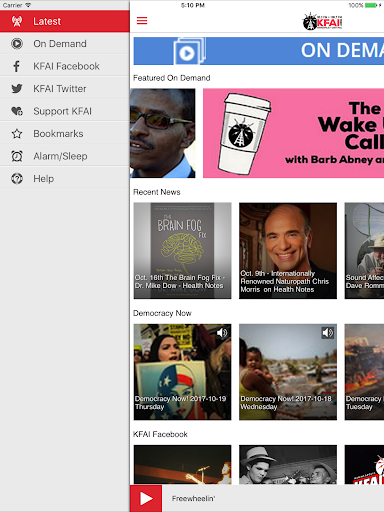Click the 5:10 PM clock in status bar
Viewport: 384px width, 512px height.
[x=193, y=5]
